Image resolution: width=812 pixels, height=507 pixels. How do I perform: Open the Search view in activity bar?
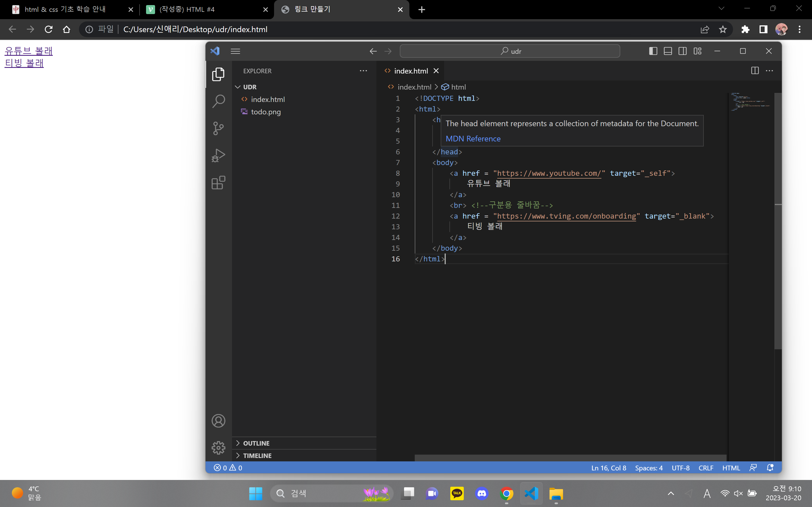pyautogui.click(x=219, y=101)
